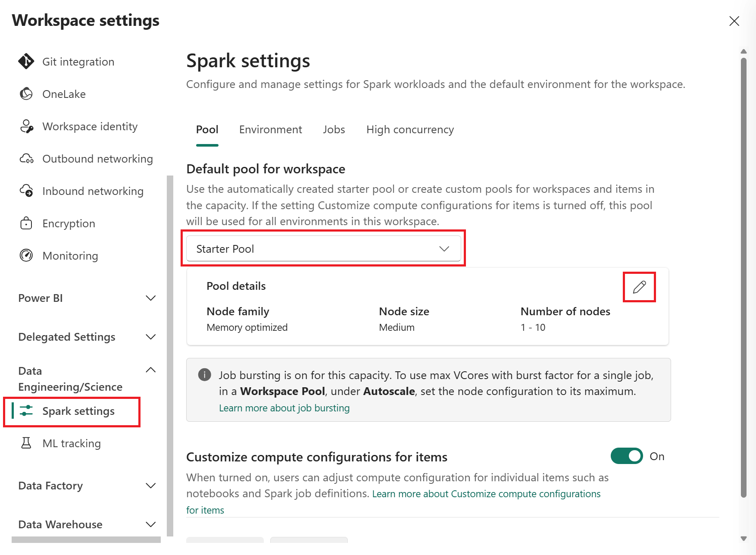Click the ML tracking flask icon
This screenshot has width=756, height=555.
tap(26, 443)
